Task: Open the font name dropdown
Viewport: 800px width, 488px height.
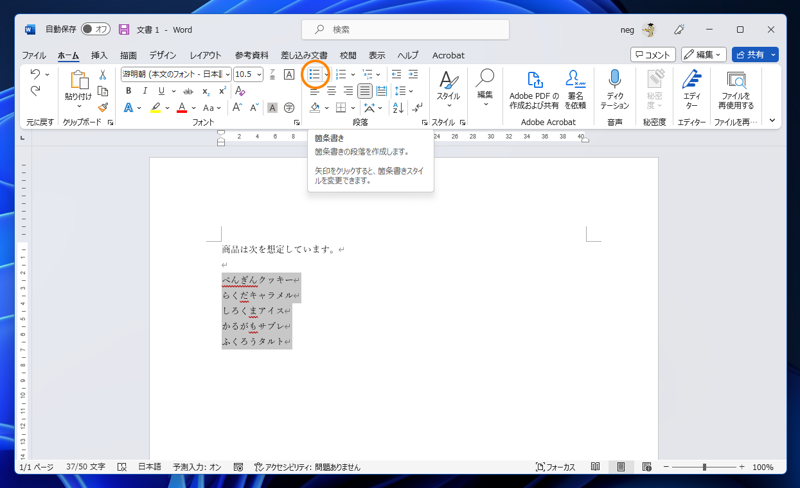Action: 228,75
